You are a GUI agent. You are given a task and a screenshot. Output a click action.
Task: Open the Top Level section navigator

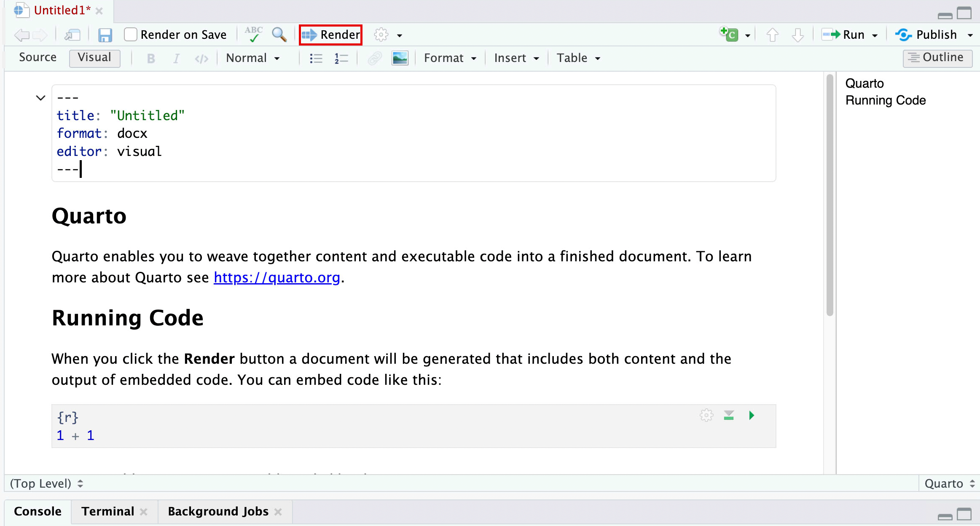pyautogui.click(x=46, y=483)
